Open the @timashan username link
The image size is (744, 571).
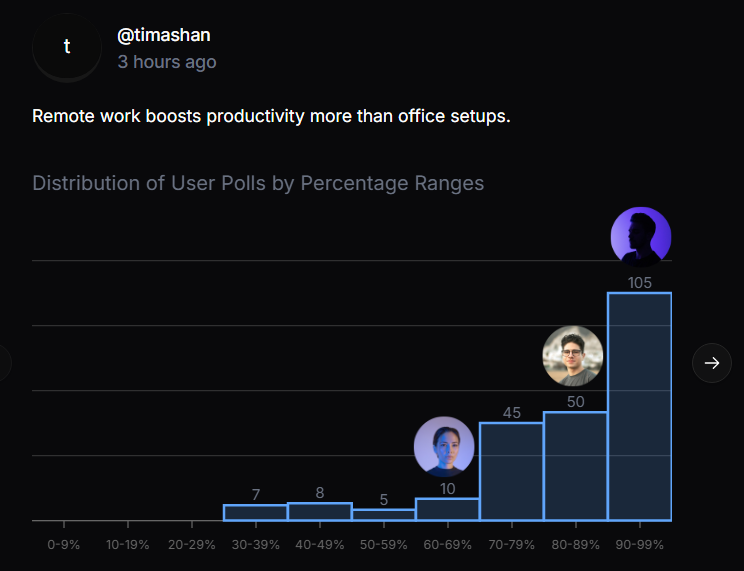point(164,35)
